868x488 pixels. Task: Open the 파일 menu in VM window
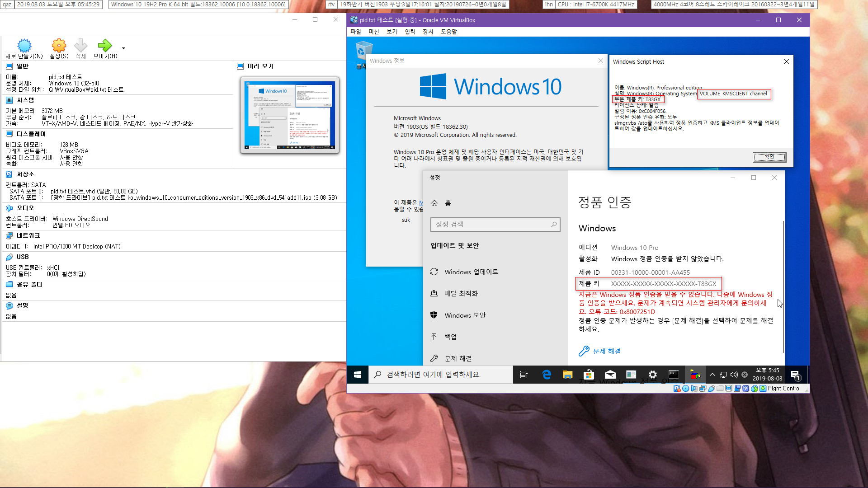click(356, 32)
